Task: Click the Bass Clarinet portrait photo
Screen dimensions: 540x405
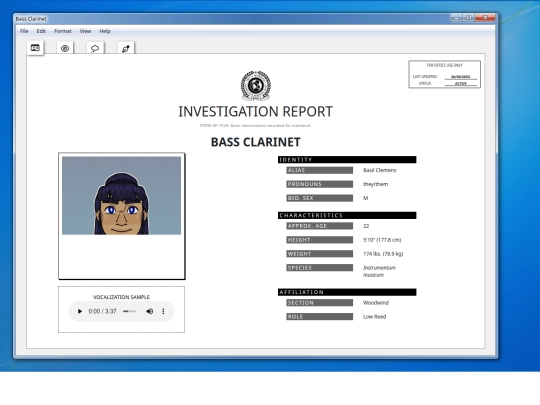Action: coord(121,196)
